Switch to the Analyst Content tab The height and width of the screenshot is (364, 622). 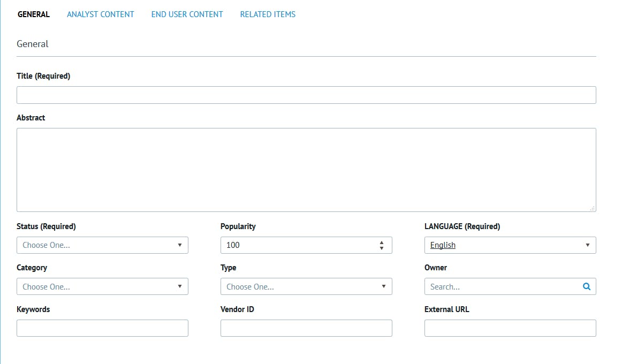[x=100, y=14]
